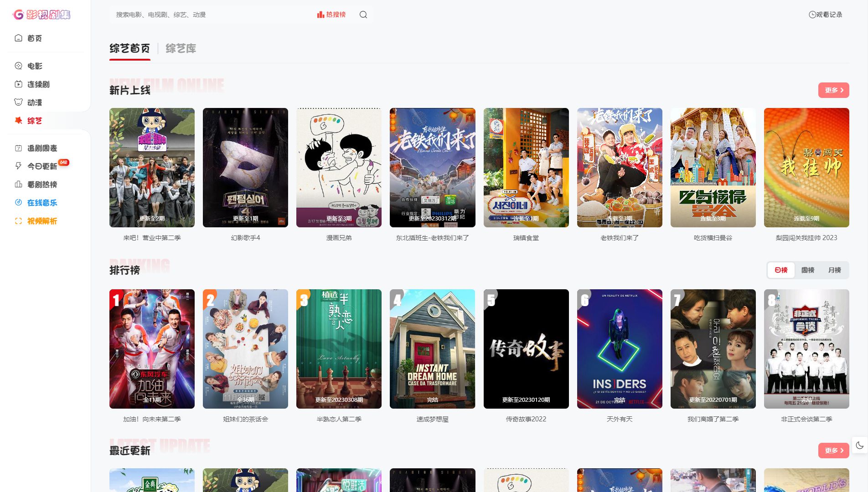The image size is (868, 492).
Task: Select 月榜 monthly ranking tab
Action: 835,270
